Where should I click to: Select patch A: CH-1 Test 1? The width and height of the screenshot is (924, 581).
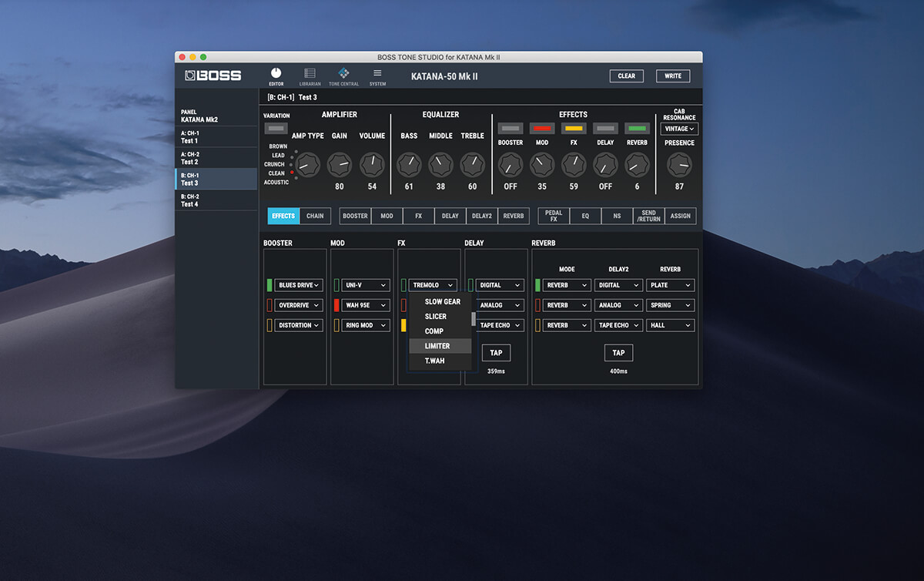coord(216,137)
